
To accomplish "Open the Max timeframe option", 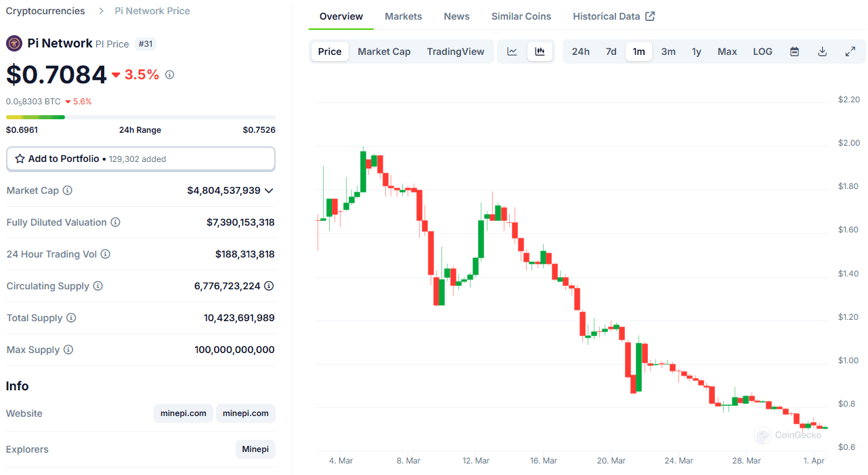I will pyautogui.click(x=727, y=51).
